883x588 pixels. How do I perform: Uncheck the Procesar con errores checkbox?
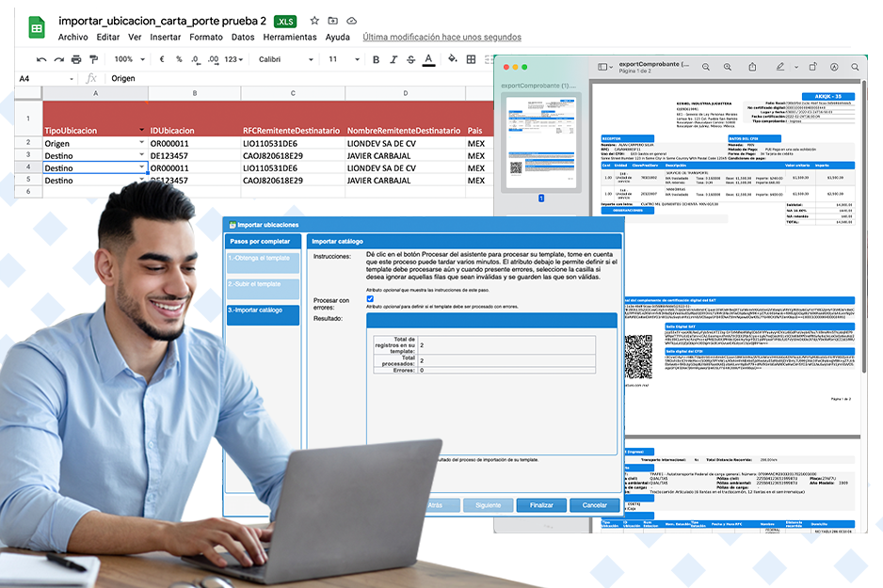click(370, 299)
